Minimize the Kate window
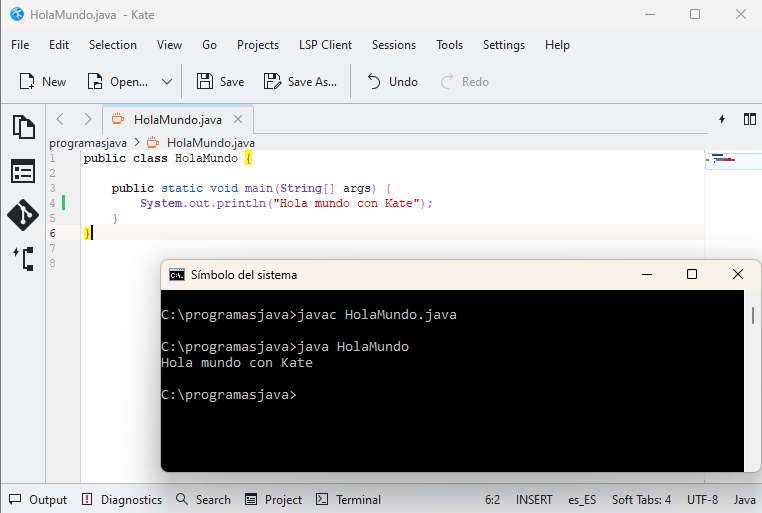The image size is (762, 513). [x=650, y=15]
